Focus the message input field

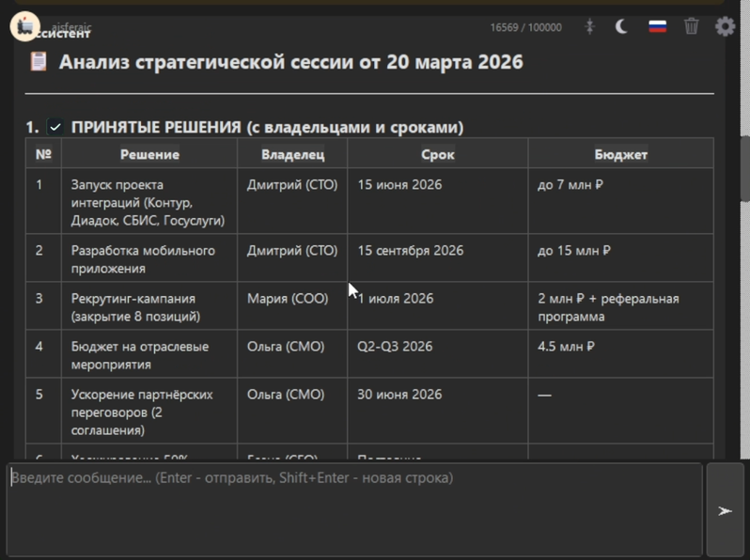(x=355, y=508)
